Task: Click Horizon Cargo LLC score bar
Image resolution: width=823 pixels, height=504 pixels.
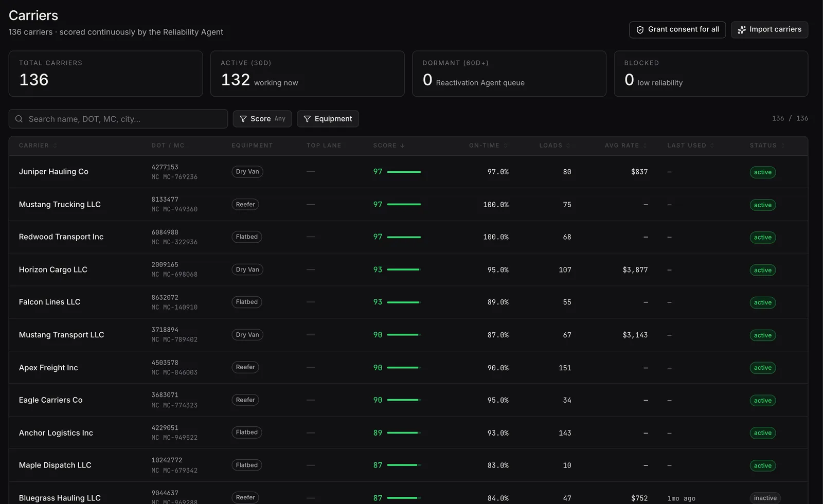Action: (404, 269)
